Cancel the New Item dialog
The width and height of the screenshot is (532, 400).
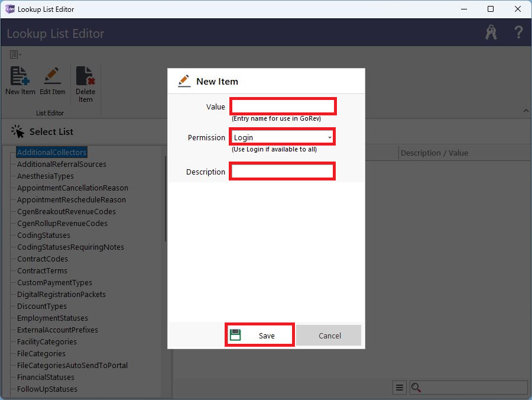coord(329,336)
